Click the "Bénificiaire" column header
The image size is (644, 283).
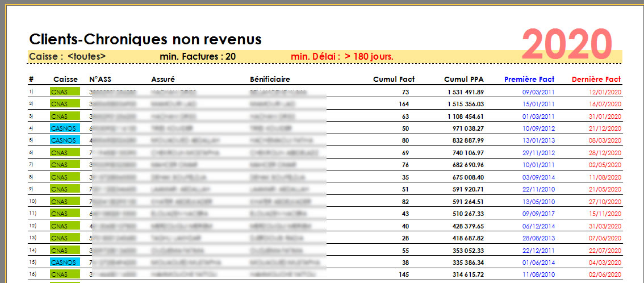270,80
